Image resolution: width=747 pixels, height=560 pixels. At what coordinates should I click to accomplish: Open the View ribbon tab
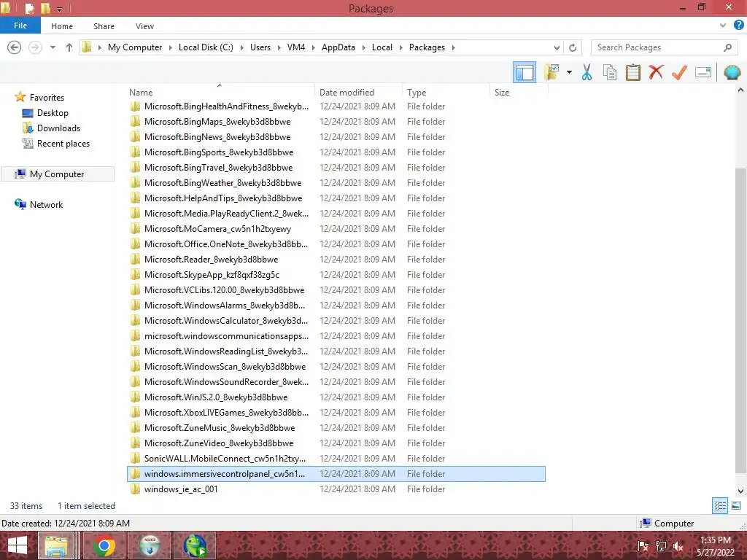[144, 26]
